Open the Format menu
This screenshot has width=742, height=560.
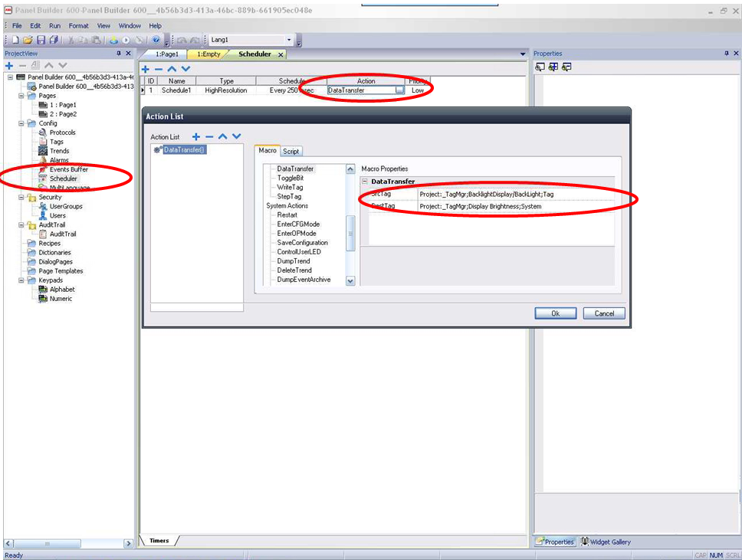tap(78, 26)
